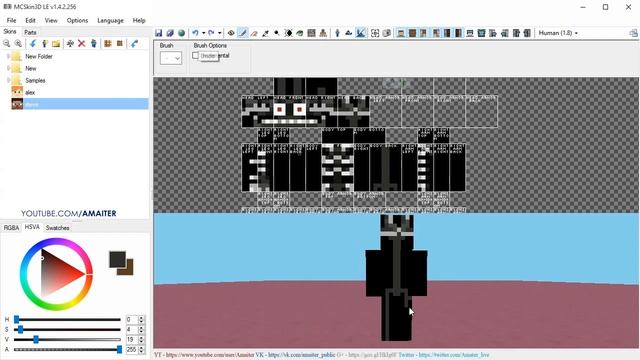
Task: Click the green globe upload icon
Action: point(182,33)
